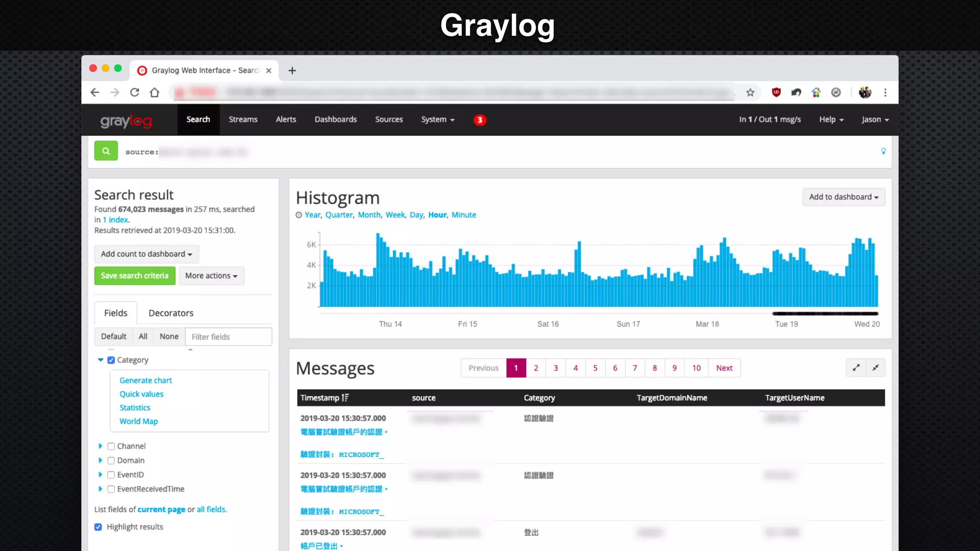Viewport: 980px width, 551px height.
Task: Open the Jason user dropdown
Action: point(875,120)
